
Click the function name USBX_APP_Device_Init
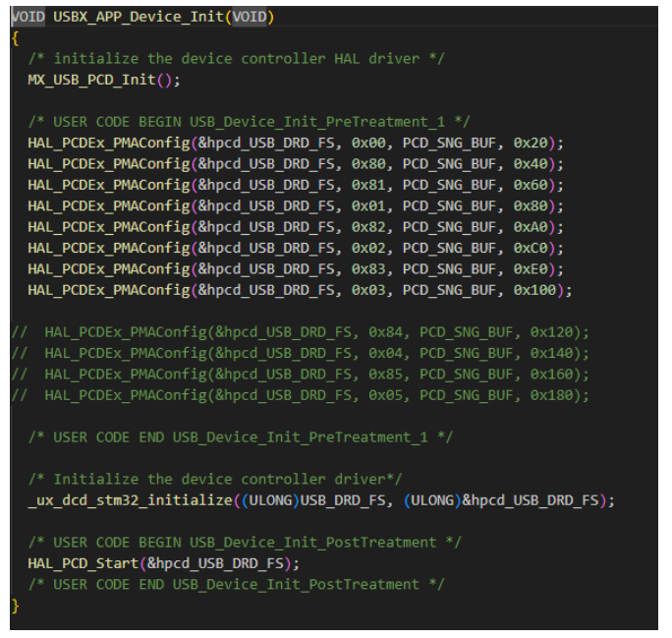point(139,17)
